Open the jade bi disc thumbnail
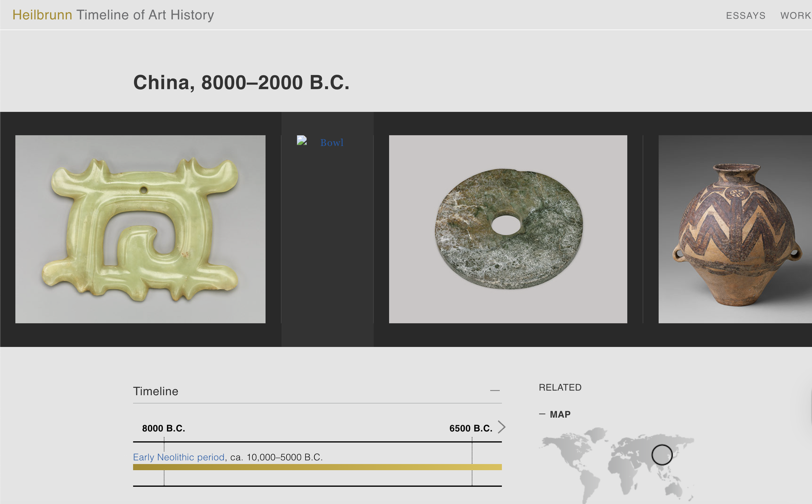Viewport: 812px width, 504px height. coord(508,229)
